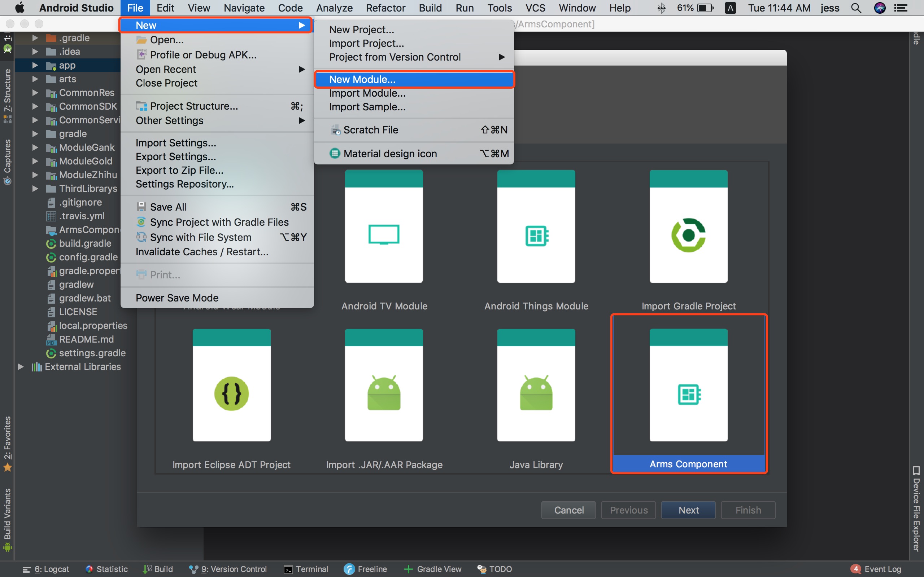Choose Import Module... from submenu
Screen dimensions: 924x577
click(367, 93)
